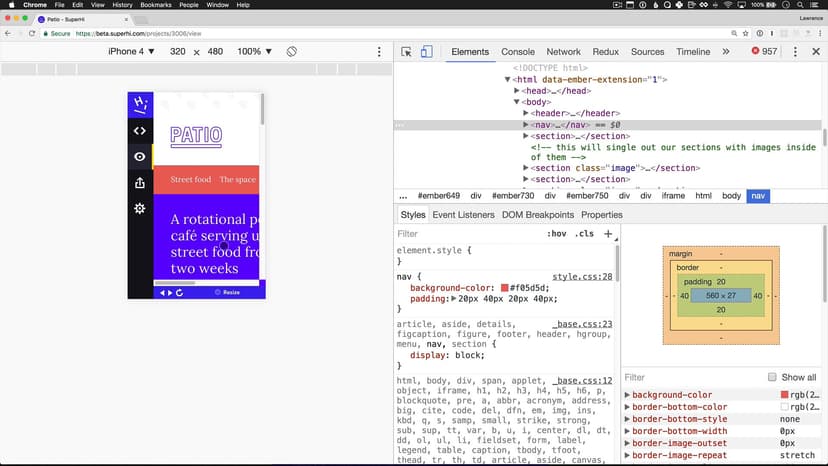The width and height of the screenshot is (828, 466).
Task: Toggle the :hov element state panel
Action: click(x=556, y=234)
